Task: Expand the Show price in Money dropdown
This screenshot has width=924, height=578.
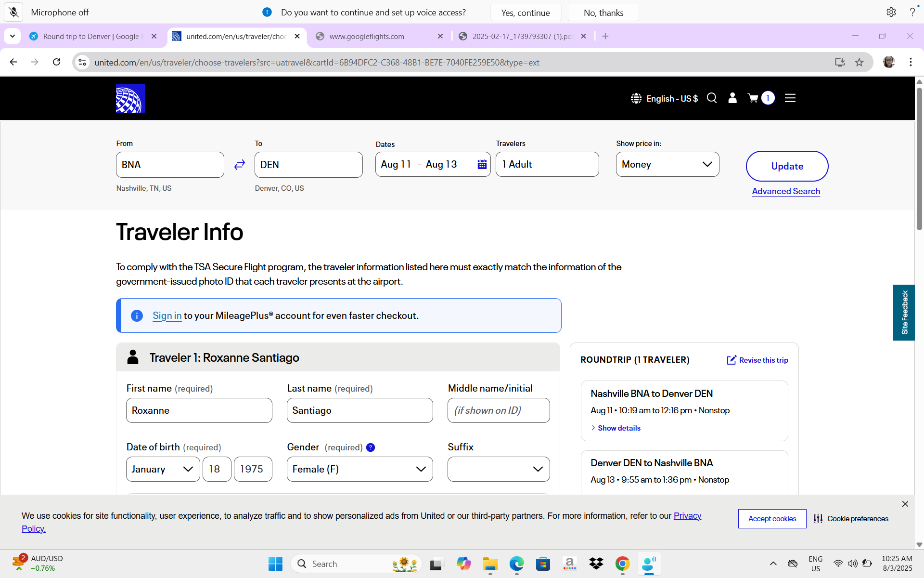Action: (x=667, y=165)
